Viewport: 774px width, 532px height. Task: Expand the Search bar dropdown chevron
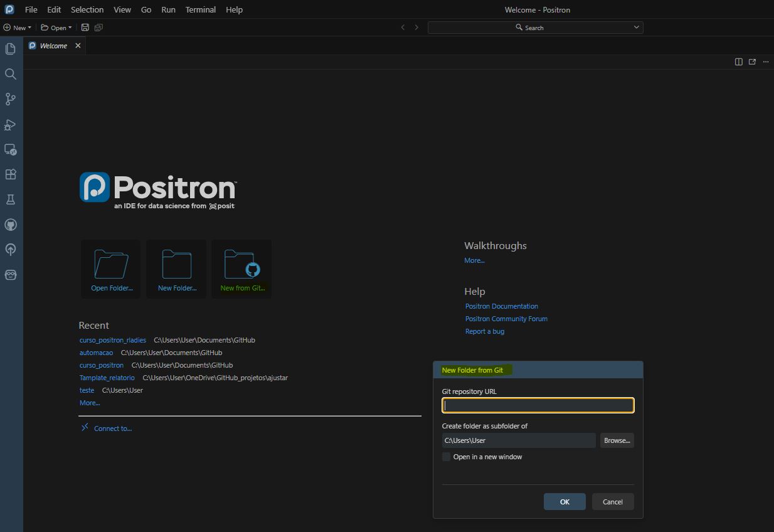coord(636,28)
